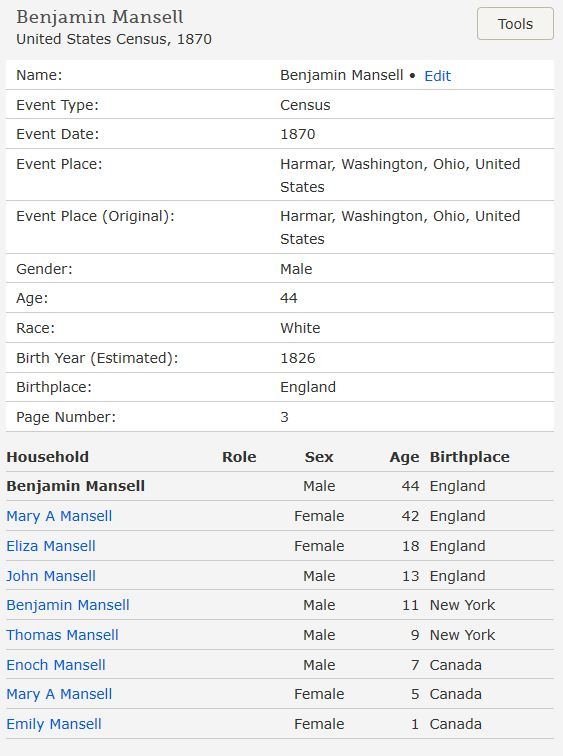Image resolution: width=563 pixels, height=756 pixels.
Task: Open Eliza Mansell's household record
Action: pyautogui.click(x=51, y=546)
